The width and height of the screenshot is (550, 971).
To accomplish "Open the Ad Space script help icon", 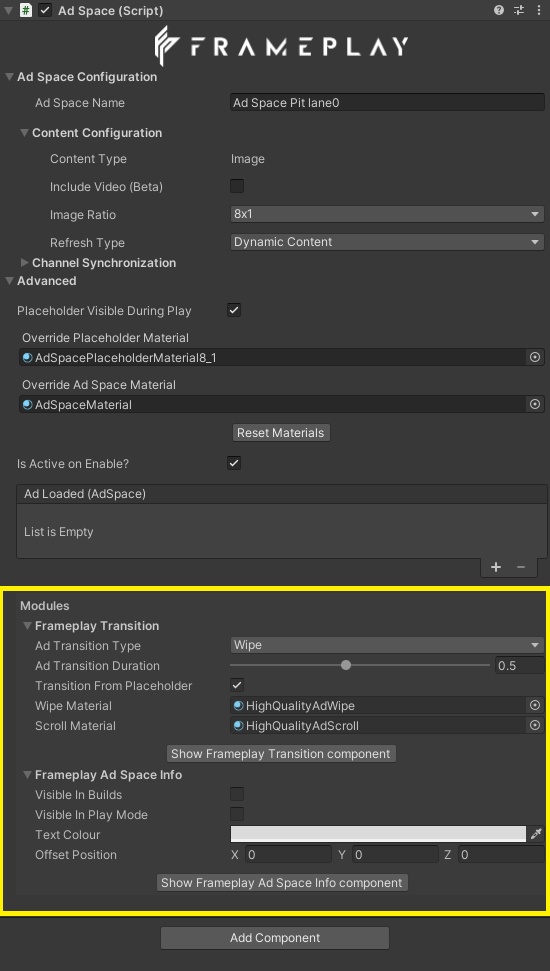I will 499,10.
